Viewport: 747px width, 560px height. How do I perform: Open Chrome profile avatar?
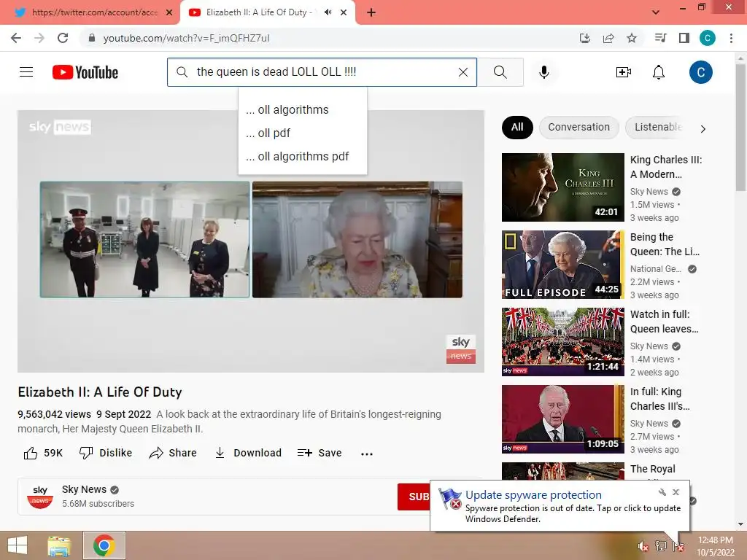pyautogui.click(x=708, y=38)
